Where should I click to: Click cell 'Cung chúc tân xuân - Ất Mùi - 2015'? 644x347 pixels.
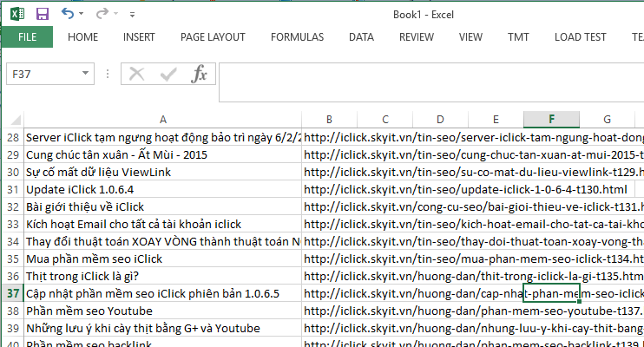[x=162, y=154]
